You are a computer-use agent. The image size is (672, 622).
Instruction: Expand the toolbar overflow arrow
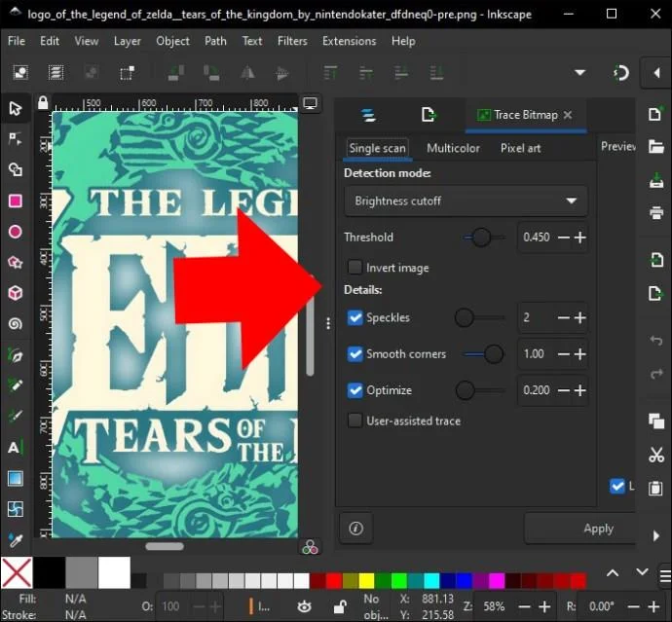579,72
